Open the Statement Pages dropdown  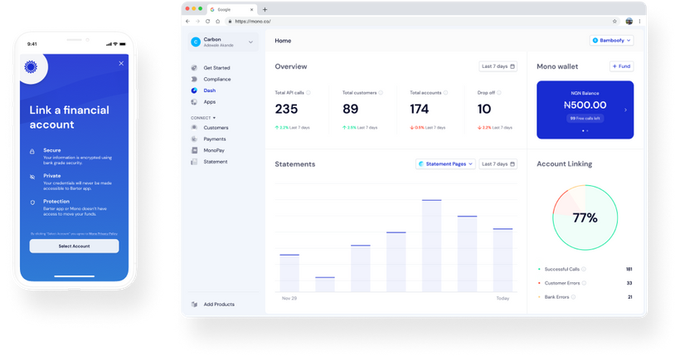(x=445, y=164)
